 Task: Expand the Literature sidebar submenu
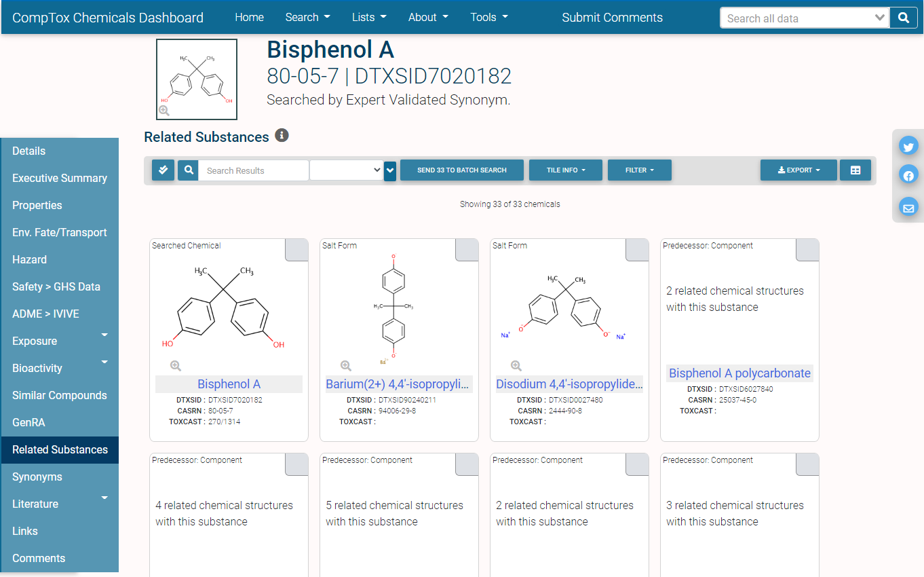point(104,498)
